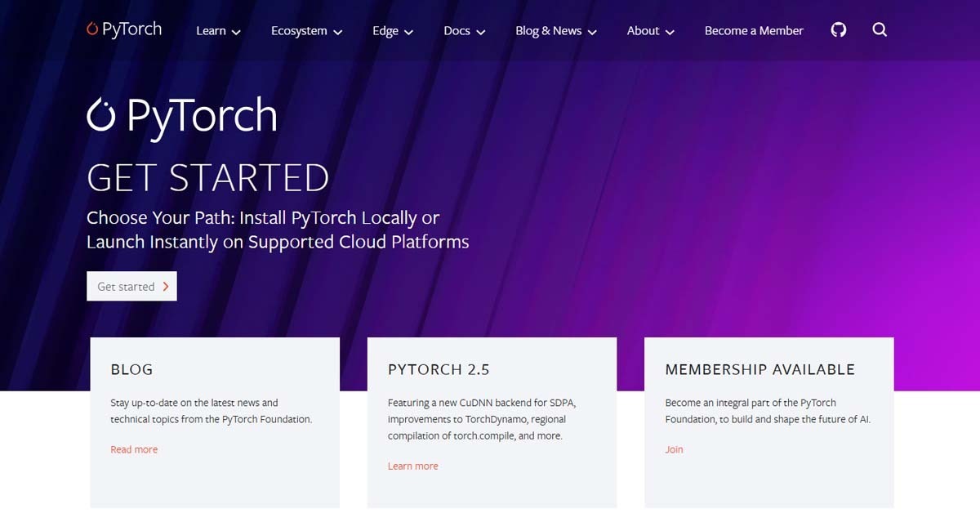Click Learn more under PyTorch 2.5
980x513 pixels.
[x=412, y=466]
